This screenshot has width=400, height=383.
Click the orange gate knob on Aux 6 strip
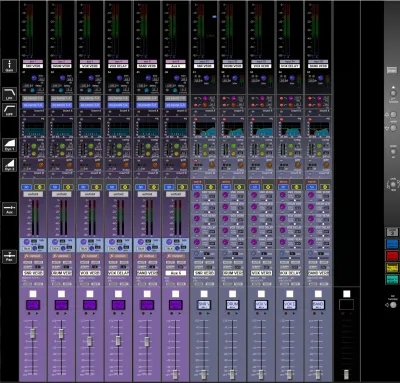click(x=183, y=165)
